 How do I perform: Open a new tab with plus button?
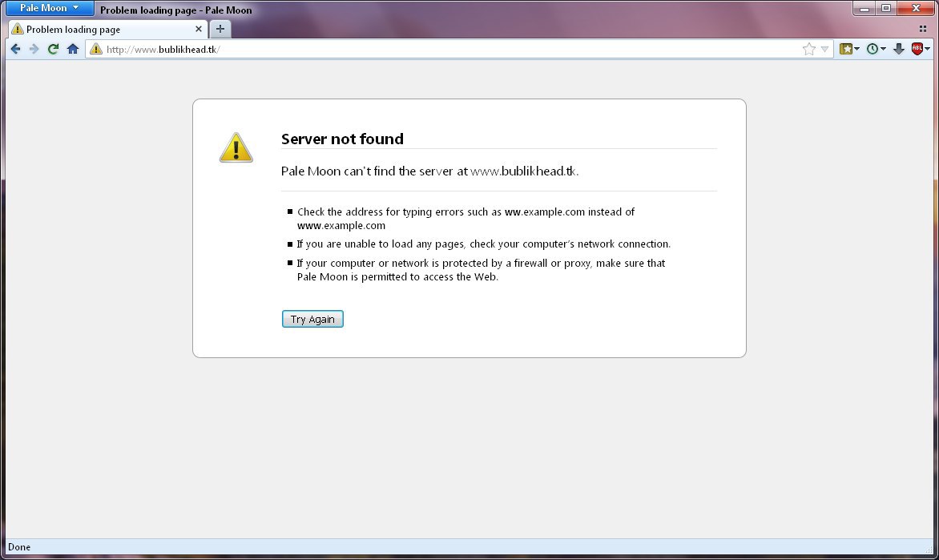tap(220, 29)
